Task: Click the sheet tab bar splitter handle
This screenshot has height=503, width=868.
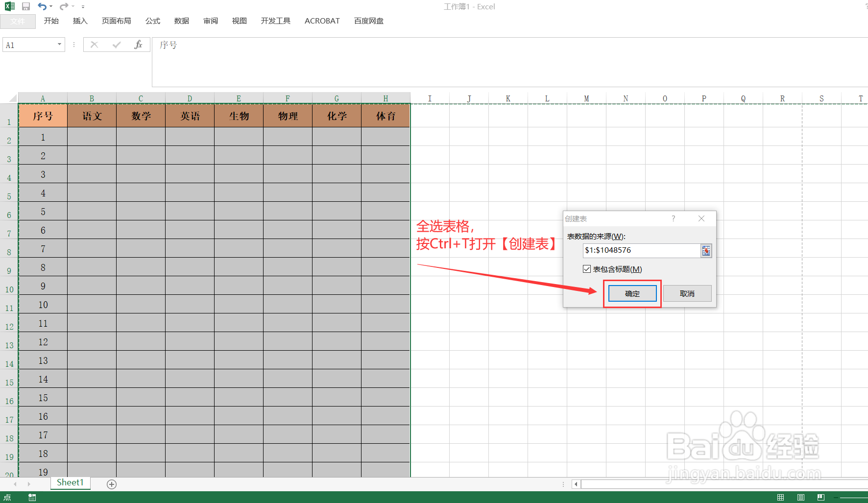Action: pyautogui.click(x=563, y=484)
